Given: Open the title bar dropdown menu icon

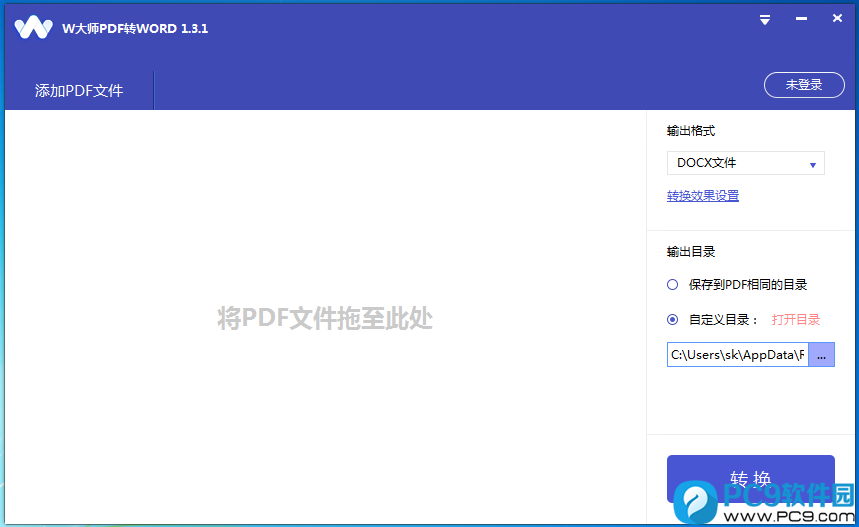Looking at the screenshot, I should 765,20.
